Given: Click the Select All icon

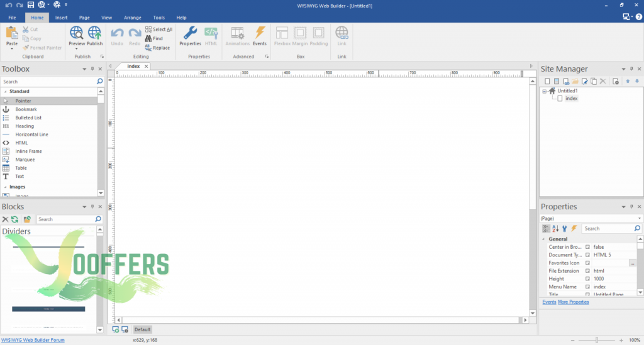Looking at the screenshot, I should pyautogui.click(x=148, y=29).
